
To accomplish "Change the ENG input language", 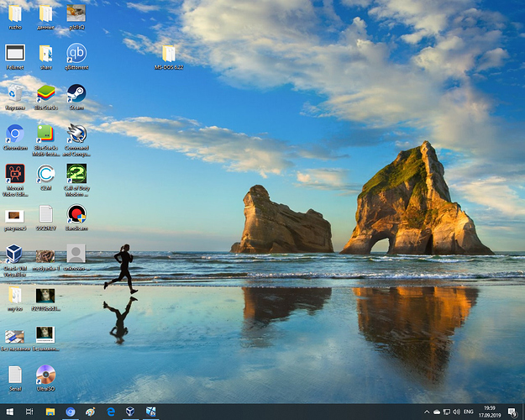I will (468, 412).
